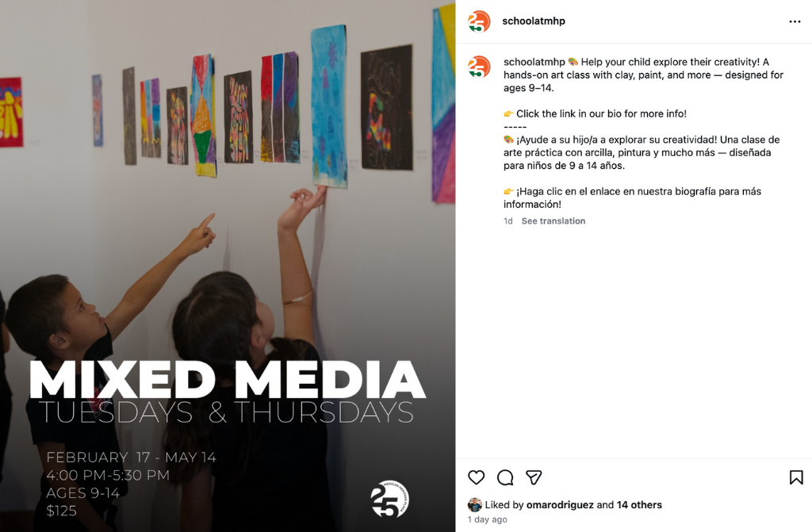812x532 pixels.
Task: Click the Mixed Media post image
Action: [x=228, y=266]
